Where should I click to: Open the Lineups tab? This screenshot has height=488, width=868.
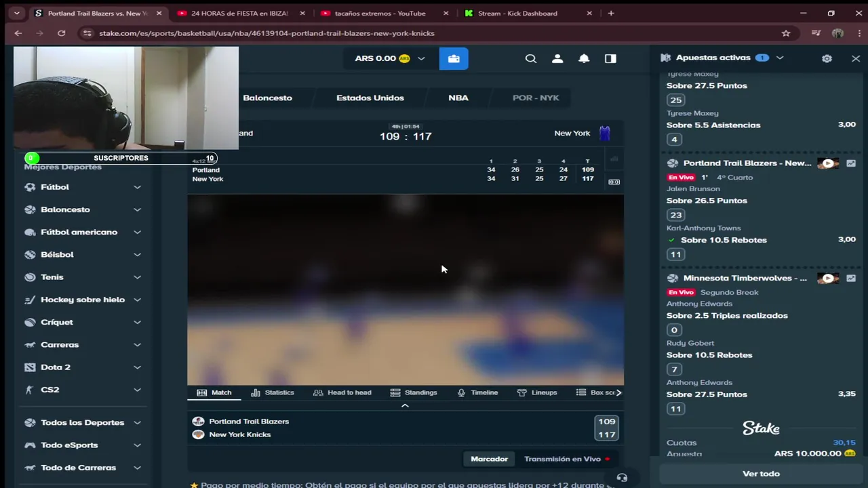pyautogui.click(x=537, y=392)
